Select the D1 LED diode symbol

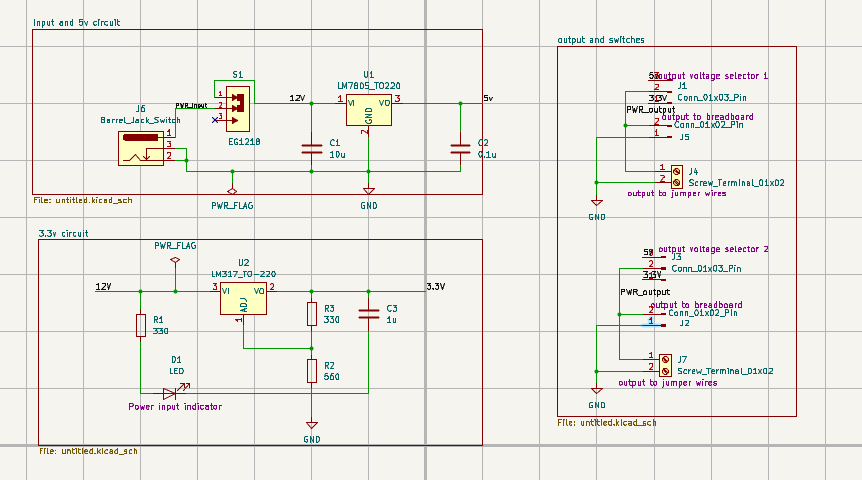coord(175,391)
